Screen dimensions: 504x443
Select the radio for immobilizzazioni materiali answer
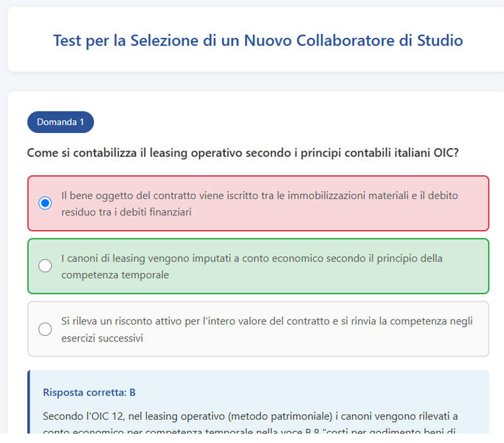(45, 203)
